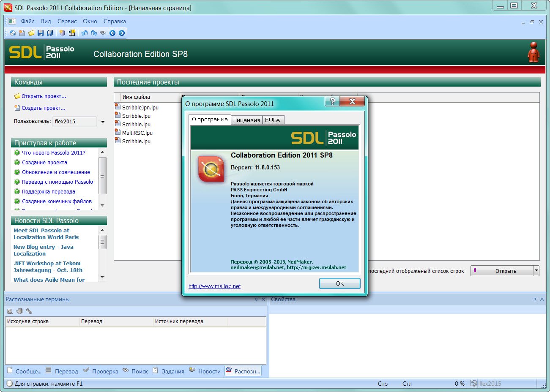The height and width of the screenshot is (392, 550).
Task: Confirm the About dialog with OK
Action: tap(340, 283)
